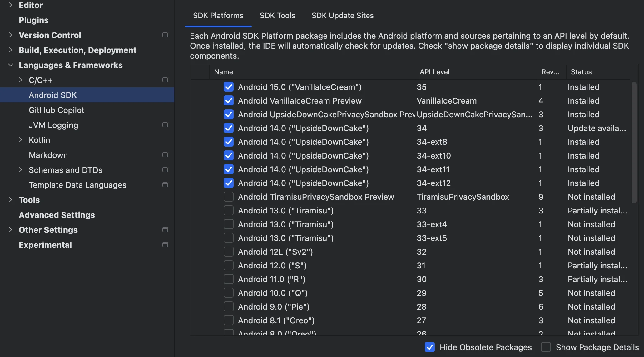Click the icon next to C/C++
Screen dimensions: 644x357
165,80
